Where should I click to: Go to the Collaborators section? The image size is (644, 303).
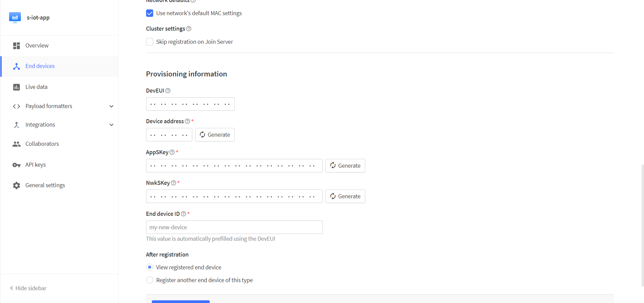coord(42,144)
